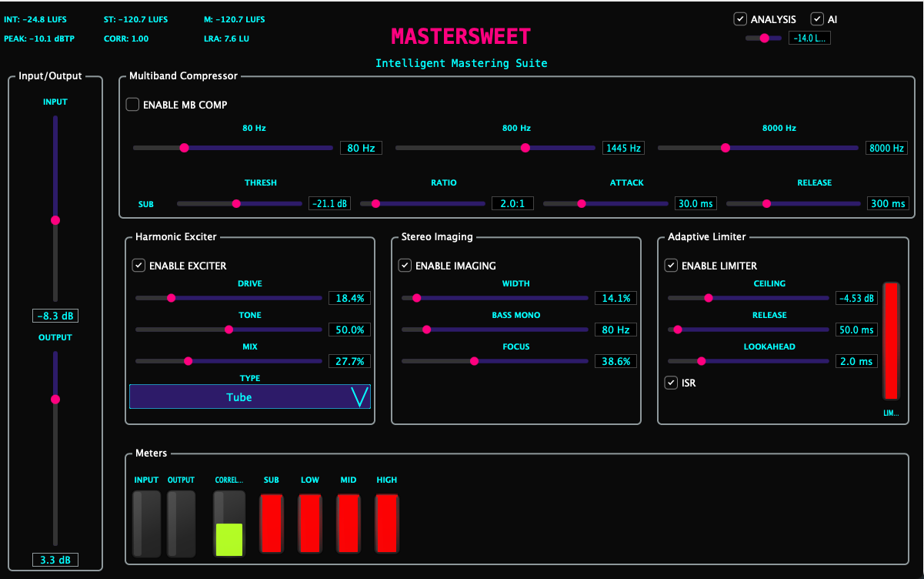Click the limiter gain reduction meter
Viewport: 924px width, 579px height.
pos(891,340)
